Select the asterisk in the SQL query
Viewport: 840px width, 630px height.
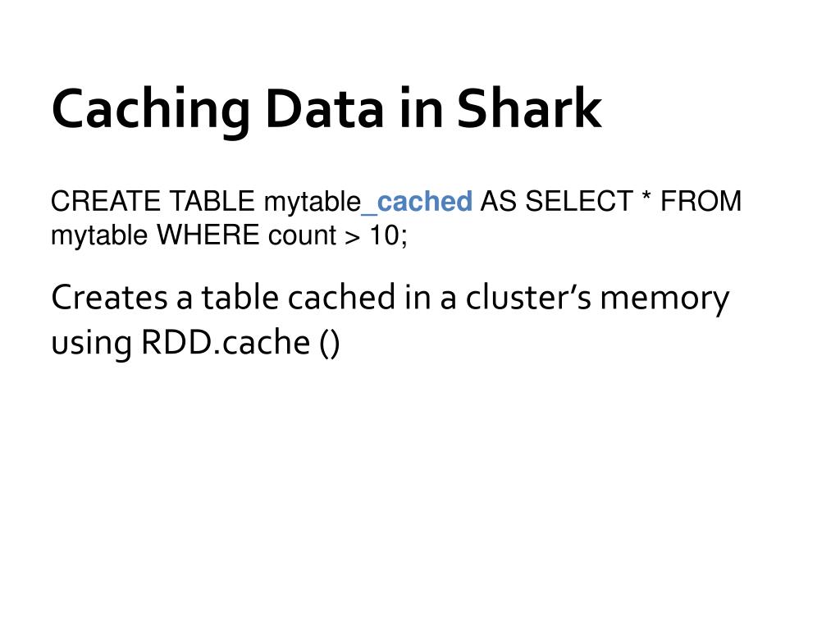(x=646, y=197)
